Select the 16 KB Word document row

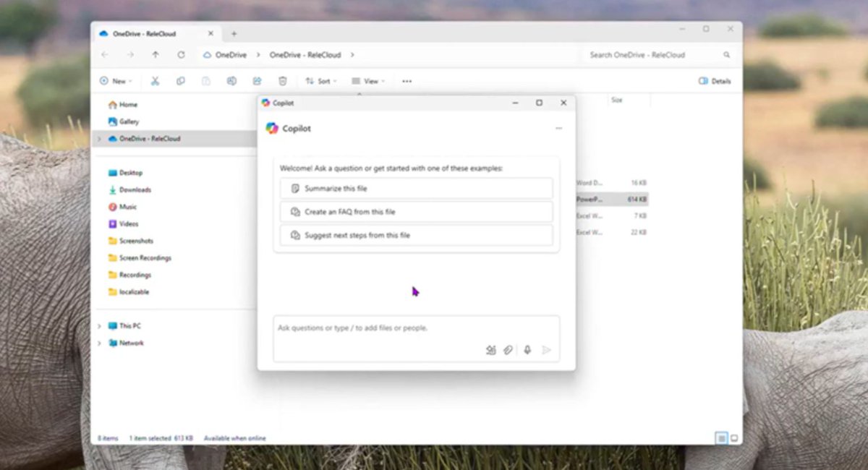click(x=612, y=183)
